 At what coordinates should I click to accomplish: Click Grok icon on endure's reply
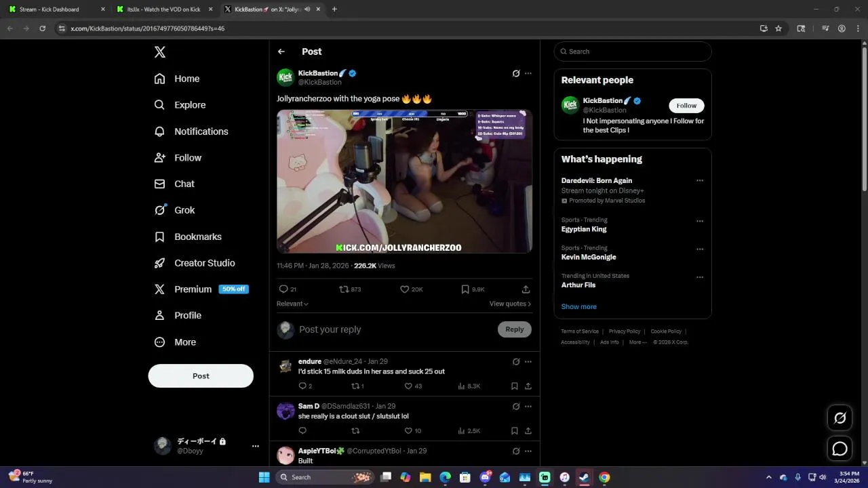click(516, 362)
